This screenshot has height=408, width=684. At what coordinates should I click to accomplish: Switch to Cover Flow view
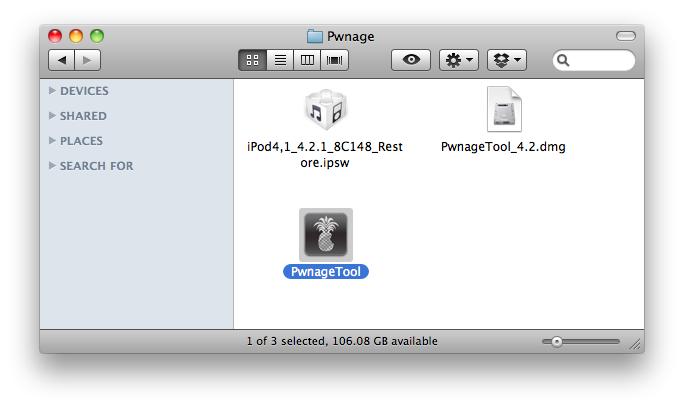(335, 60)
